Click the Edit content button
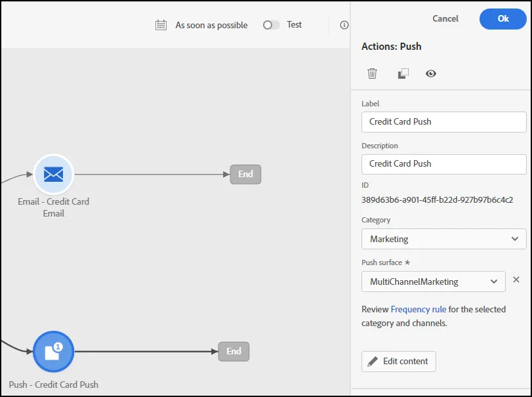Viewport: 532px width, 397px height. (x=399, y=362)
